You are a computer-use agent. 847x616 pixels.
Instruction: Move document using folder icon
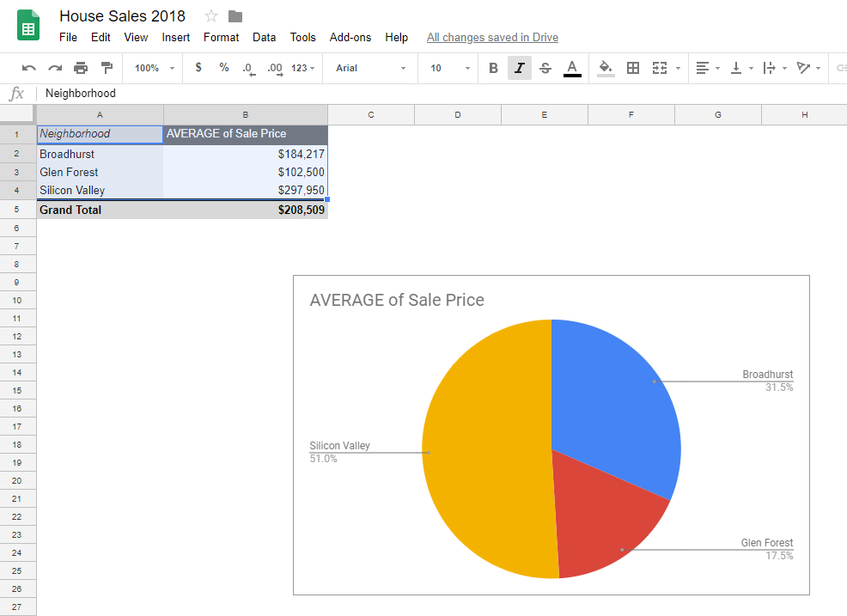(x=235, y=16)
